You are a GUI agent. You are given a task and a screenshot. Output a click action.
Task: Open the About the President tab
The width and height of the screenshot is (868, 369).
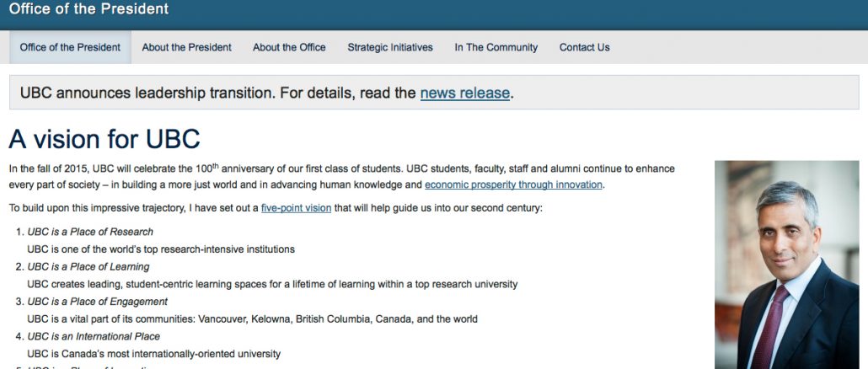186,47
